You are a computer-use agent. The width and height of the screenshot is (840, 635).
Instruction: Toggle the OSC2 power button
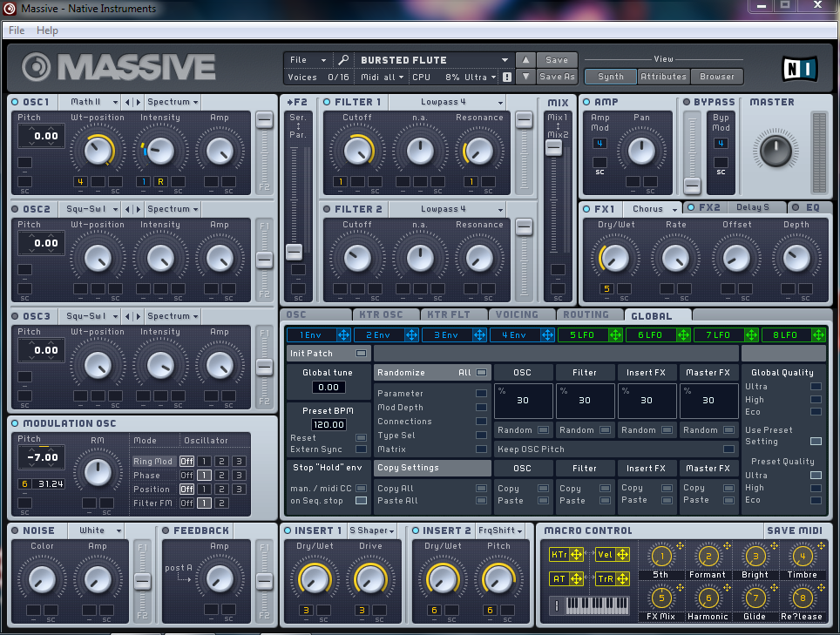point(15,209)
